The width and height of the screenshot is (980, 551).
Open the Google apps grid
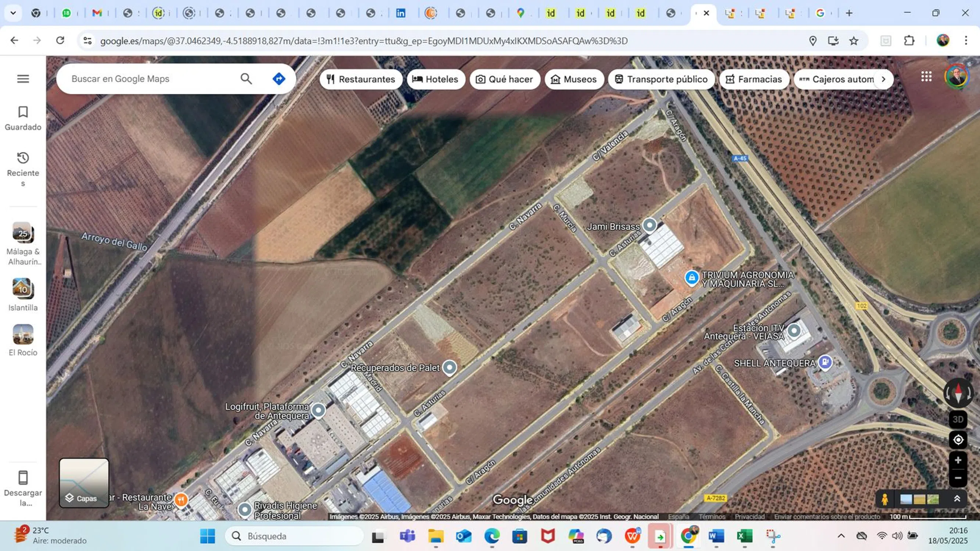[x=926, y=77]
